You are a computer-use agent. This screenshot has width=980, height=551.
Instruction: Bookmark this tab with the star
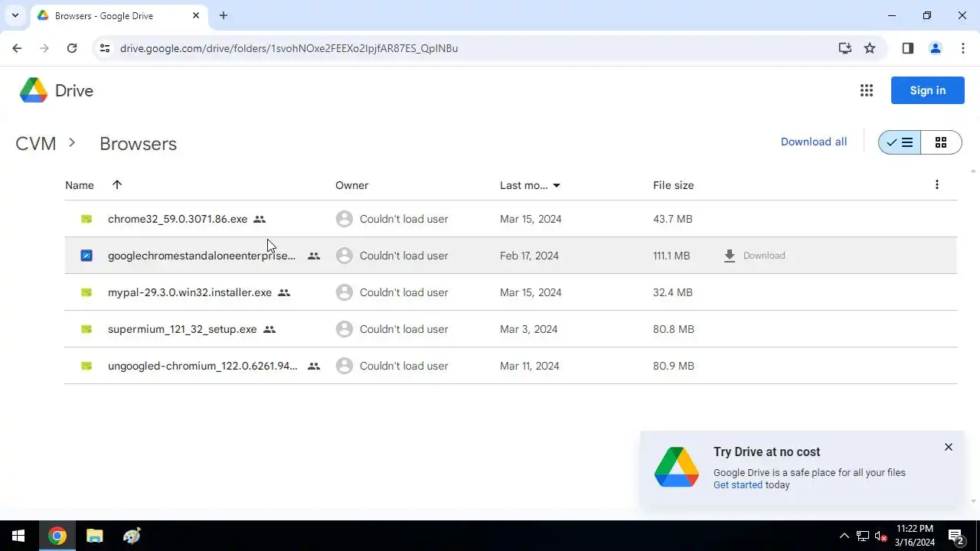pos(870,48)
